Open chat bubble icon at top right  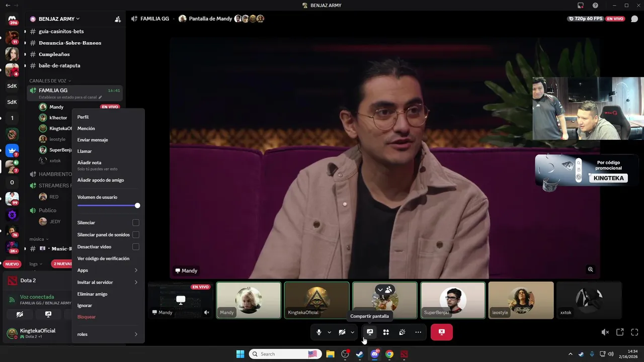point(634,19)
